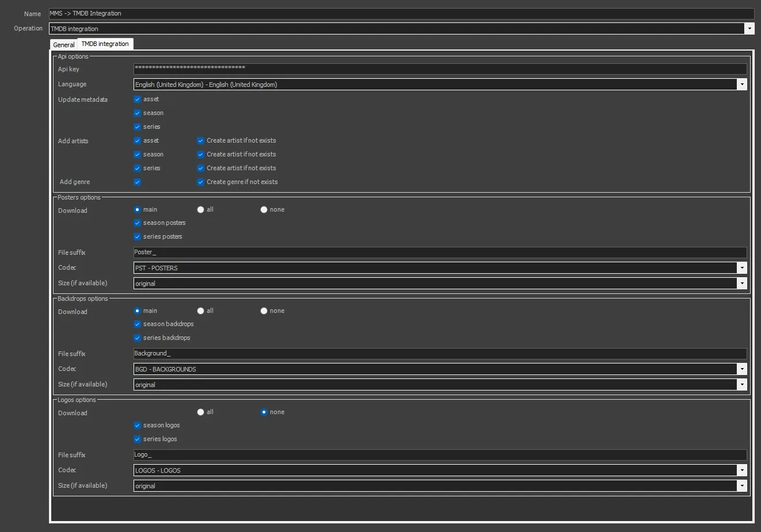761x532 pixels.
Task: Expand the Backdrops Size dropdown
Action: (741, 385)
